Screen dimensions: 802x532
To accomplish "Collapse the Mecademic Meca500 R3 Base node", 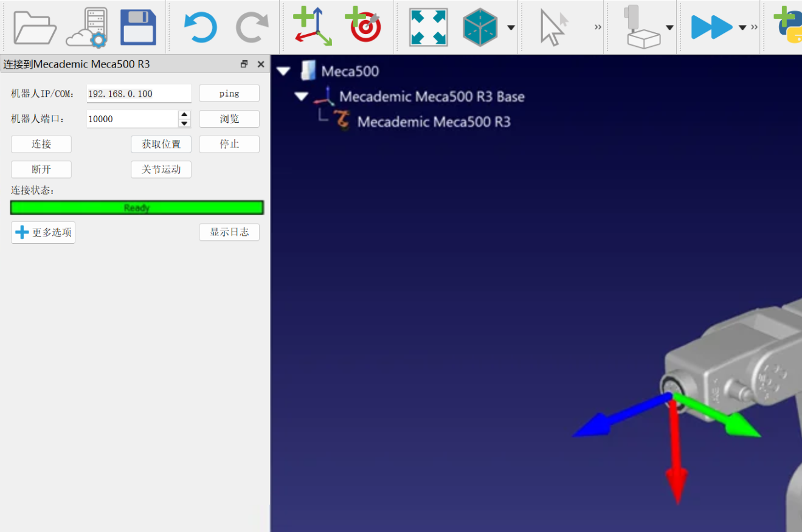I will 302,97.
